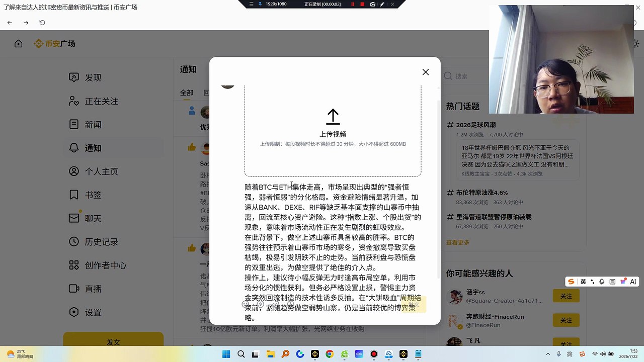This screenshot has width=644, height=362.
Task: Go forward with the browser forward arrow
Action: 26,23
